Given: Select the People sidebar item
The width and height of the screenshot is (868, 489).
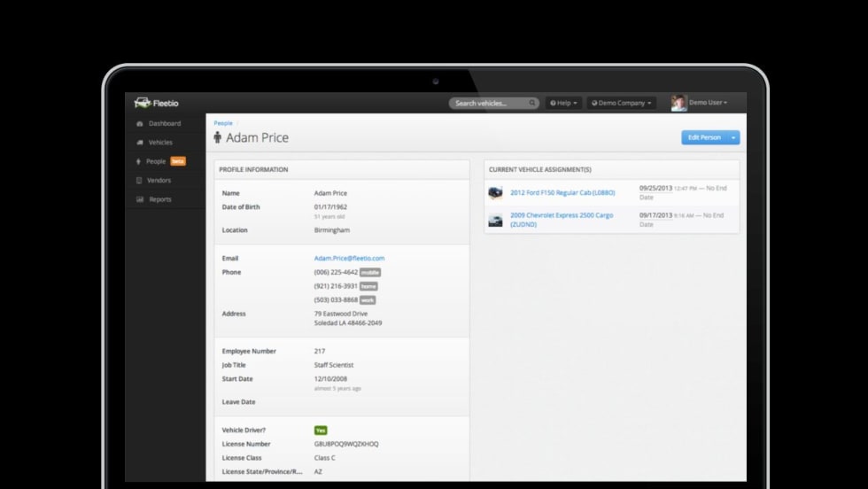Looking at the screenshot, I should [x=156, y=161].
